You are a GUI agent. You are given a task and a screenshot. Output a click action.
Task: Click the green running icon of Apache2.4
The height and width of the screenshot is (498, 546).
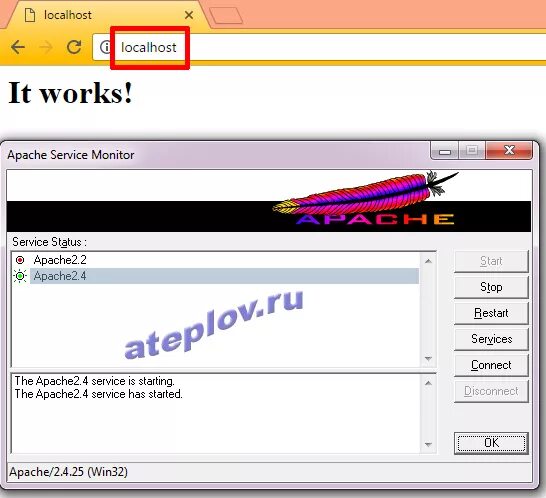click(x=20, y=276)
